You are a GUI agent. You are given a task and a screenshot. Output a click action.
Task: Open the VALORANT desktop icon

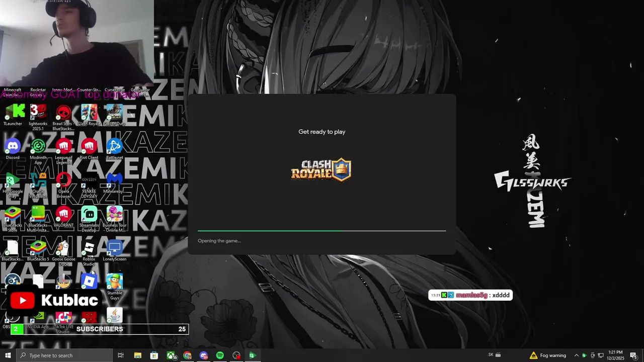tap(63, 217)
